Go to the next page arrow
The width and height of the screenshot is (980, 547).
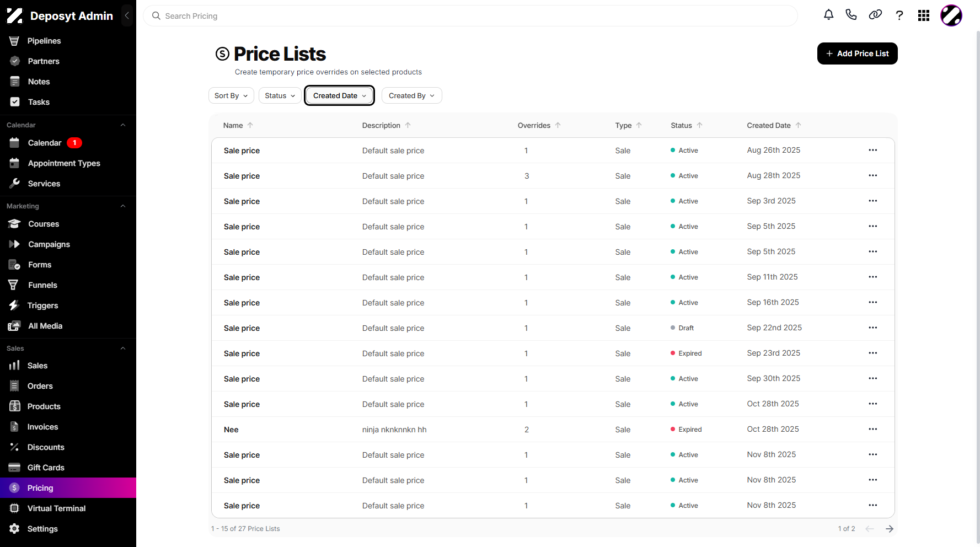tap(889, 529)
